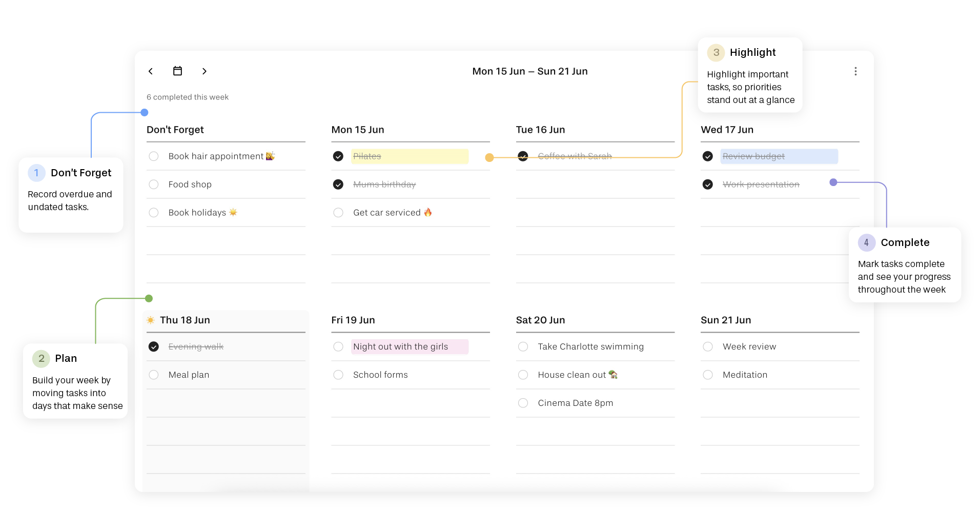Screen dimensions: 980x513
Task: Click the Meal plan task text
Action: 189,375
